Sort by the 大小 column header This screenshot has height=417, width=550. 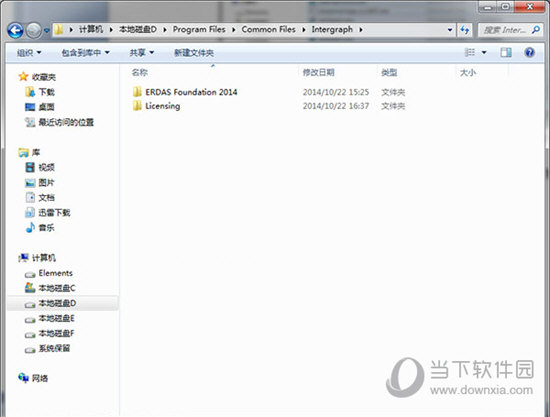click(468, 73)
